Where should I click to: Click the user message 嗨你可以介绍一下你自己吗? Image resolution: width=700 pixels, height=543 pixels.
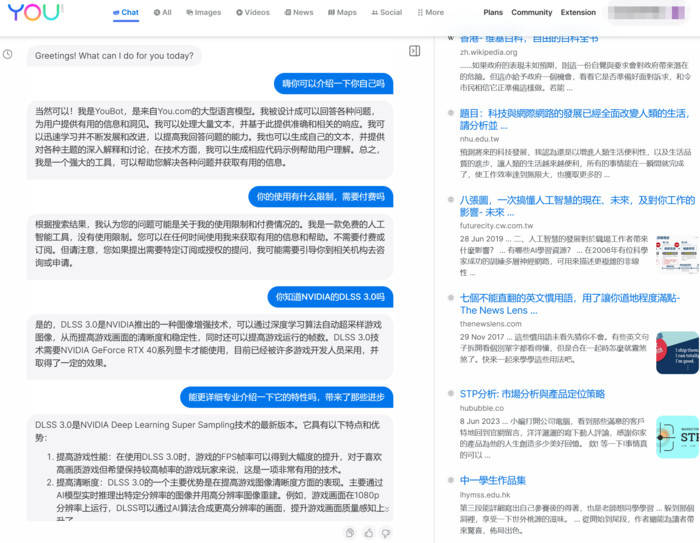[333, 84]
